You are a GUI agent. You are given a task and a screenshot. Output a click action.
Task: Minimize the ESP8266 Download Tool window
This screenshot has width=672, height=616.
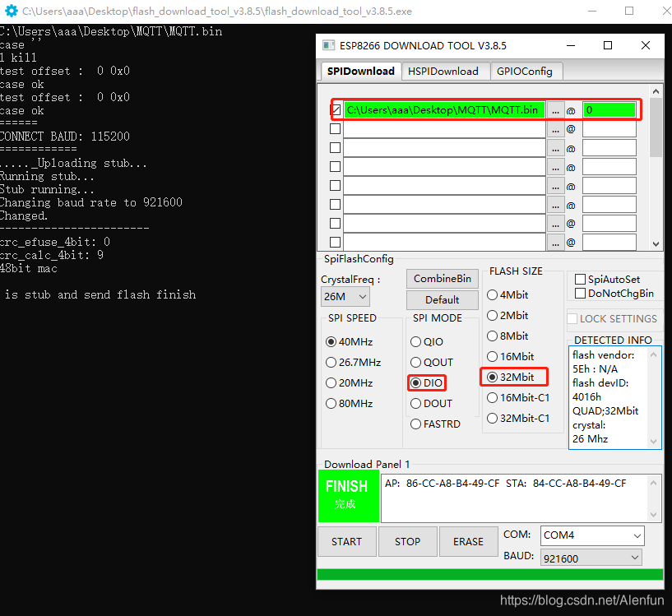coord(571,45)
